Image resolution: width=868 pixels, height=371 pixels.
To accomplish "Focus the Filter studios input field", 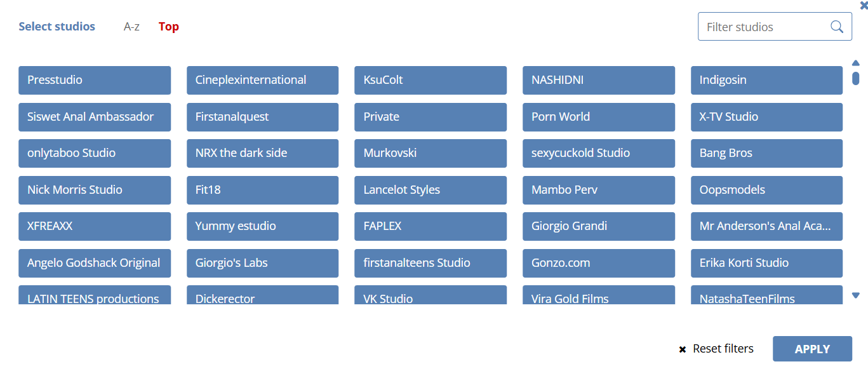I will 765,27.
